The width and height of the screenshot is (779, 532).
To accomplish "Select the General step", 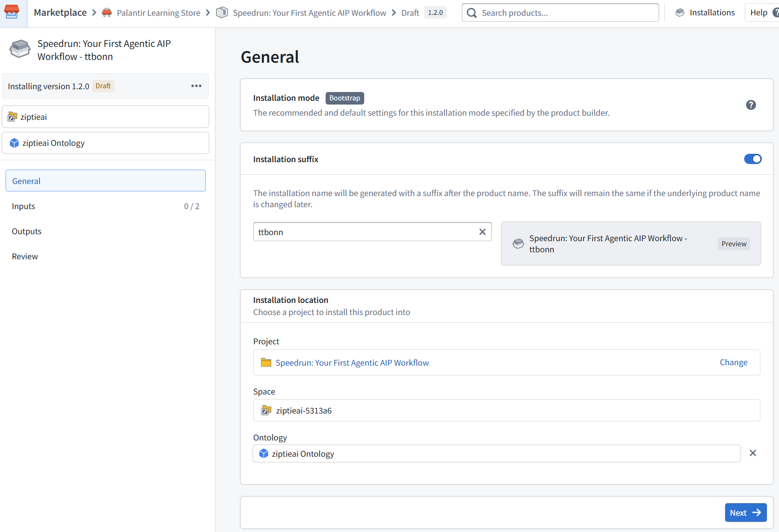I will click(105, 181).
